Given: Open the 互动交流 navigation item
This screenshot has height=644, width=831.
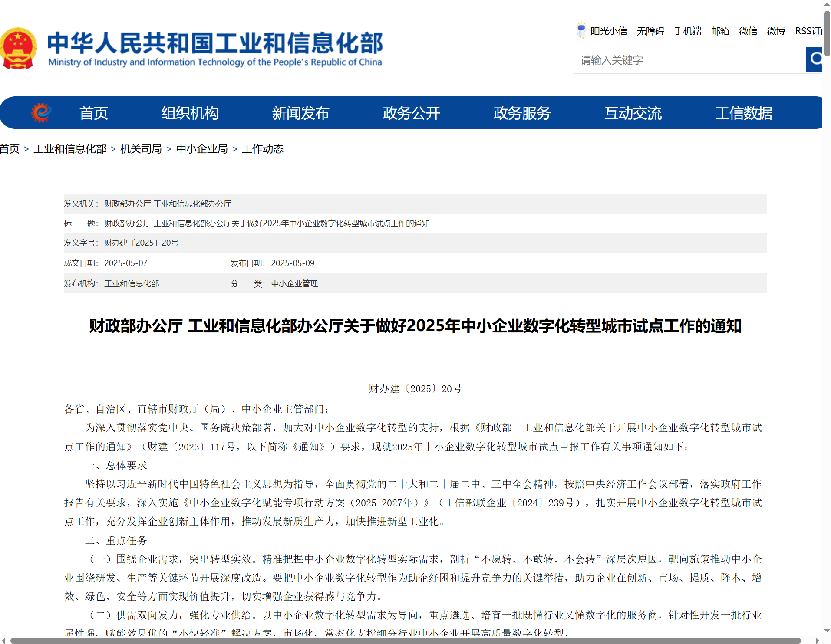Looking at the screenshot, I should [x=633, y=113].
